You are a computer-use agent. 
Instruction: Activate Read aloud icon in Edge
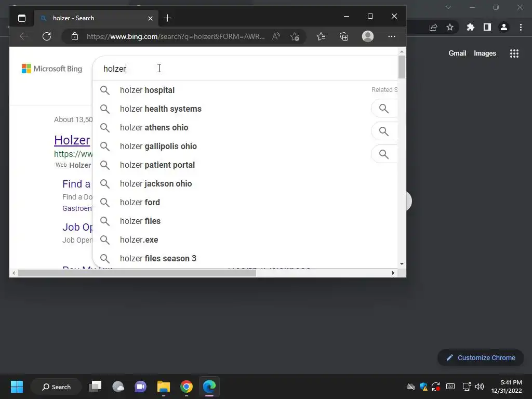276,36
